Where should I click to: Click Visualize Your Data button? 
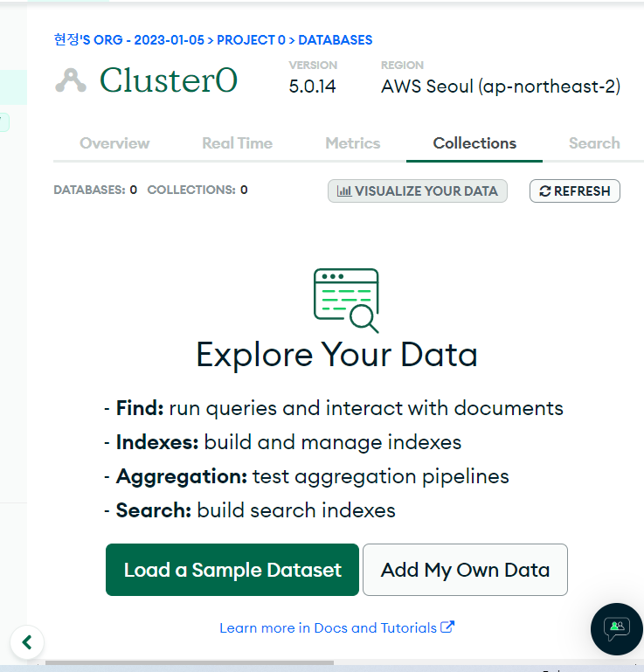coord(418,191)
